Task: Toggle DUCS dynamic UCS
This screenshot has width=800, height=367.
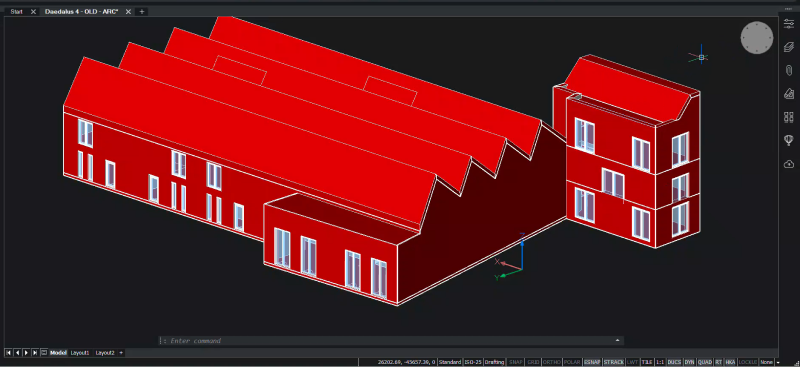Action: (x=674, y=362)
